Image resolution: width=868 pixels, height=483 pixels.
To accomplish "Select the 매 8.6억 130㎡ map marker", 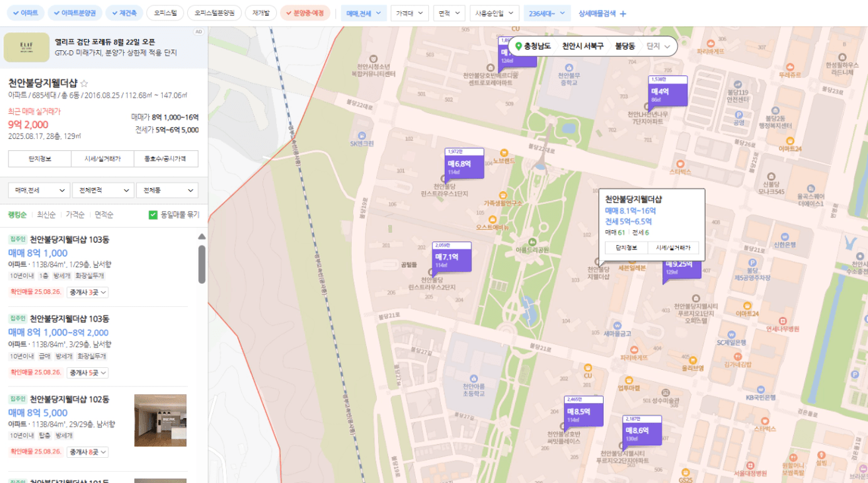I will (x=642, y=430).
